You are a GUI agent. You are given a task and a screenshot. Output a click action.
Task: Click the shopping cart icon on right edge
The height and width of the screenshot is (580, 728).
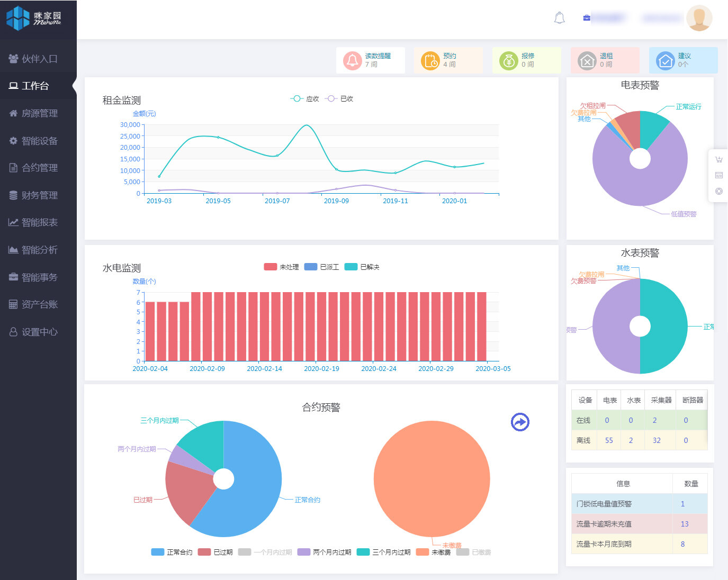tap(718, 159)
